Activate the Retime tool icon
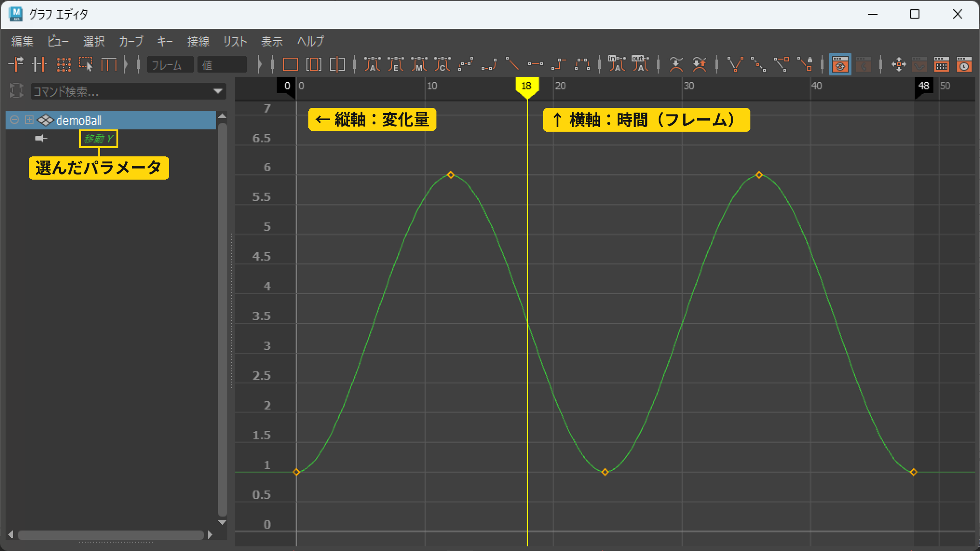The image size is (980, 551). click(x=109, y=64)
